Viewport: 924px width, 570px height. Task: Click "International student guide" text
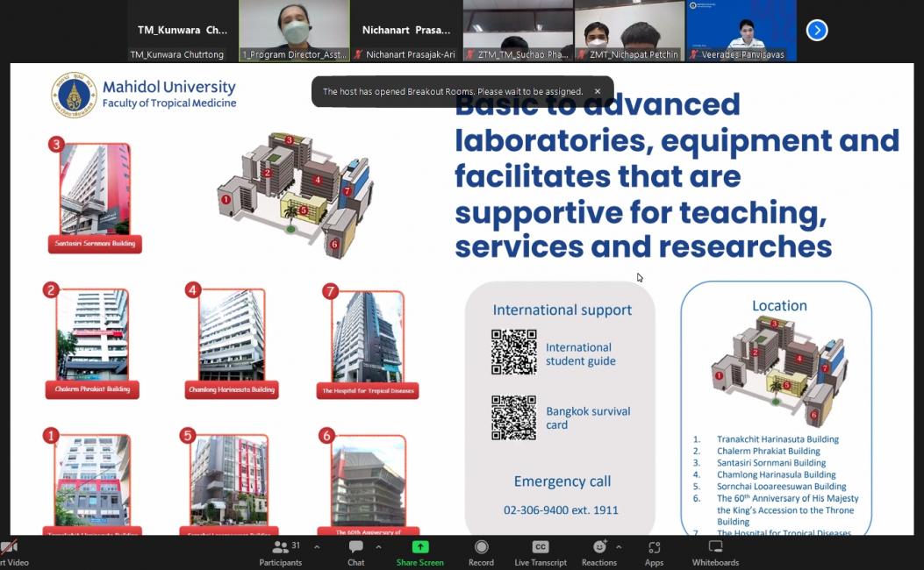pos(580,354)
